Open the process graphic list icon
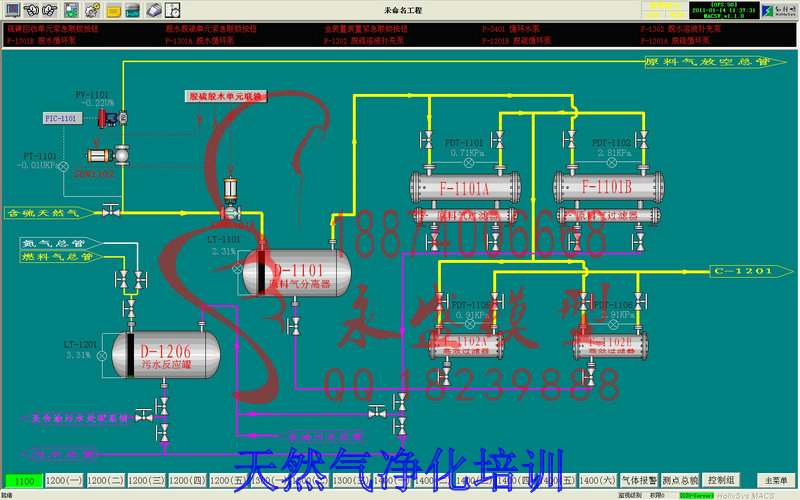Image resolution: width=800 pixels, height=500 pixels. coord(71,10)
